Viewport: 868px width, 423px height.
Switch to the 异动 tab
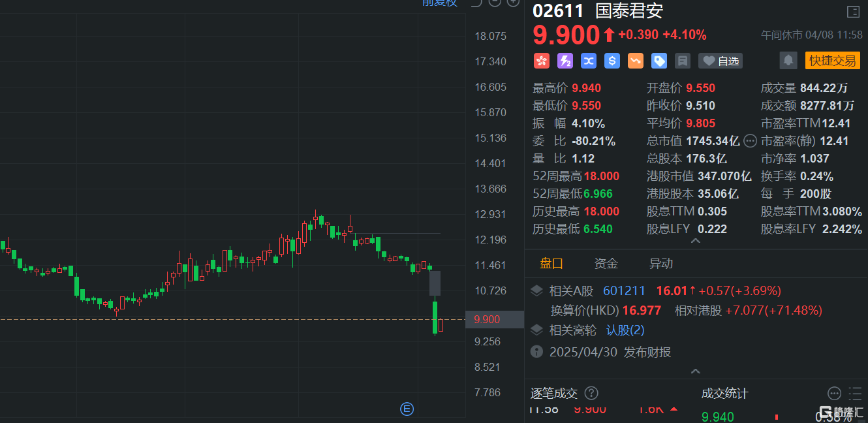(661, 264)
